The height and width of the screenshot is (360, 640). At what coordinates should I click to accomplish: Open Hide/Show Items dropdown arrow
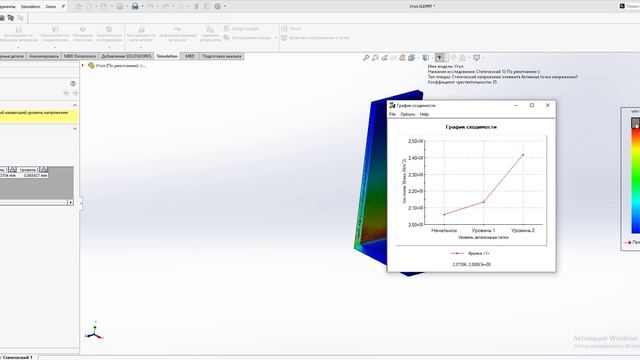pyautogui.click(x=446, y=58)
